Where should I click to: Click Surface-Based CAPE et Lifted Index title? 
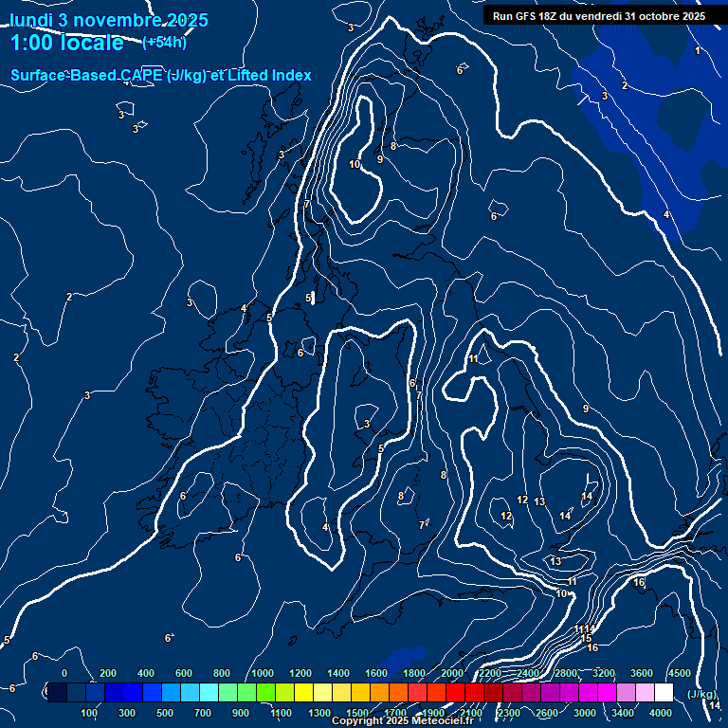tap(161, 76)
